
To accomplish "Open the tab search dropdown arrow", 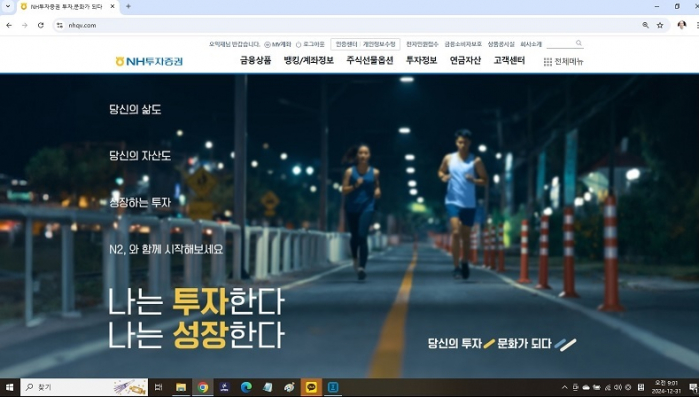I will 8,6.
